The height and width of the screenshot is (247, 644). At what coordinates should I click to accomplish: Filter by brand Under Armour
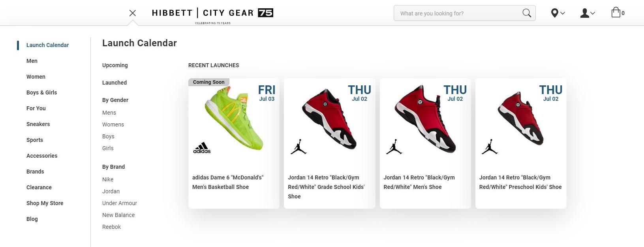(120, 203)
